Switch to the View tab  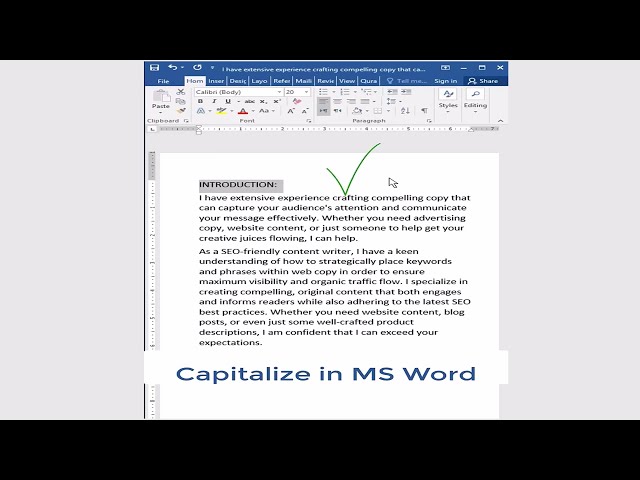tap(347, 81)
